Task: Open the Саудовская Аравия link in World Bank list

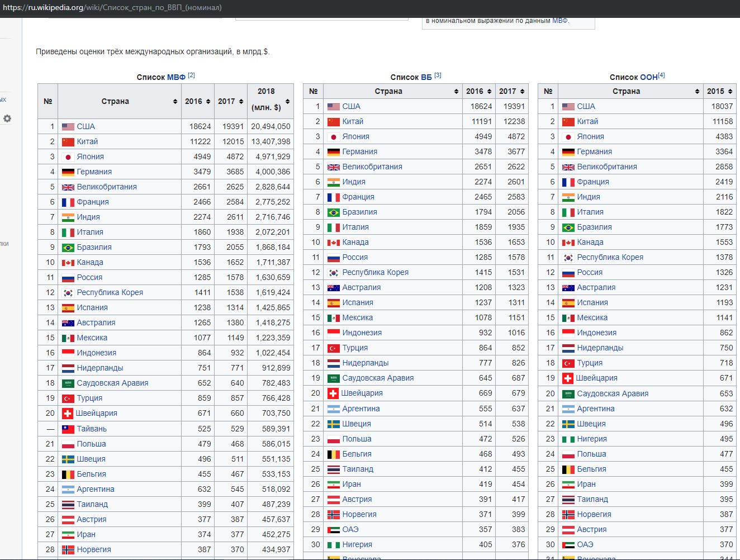Action: click(x=378, y=378)
